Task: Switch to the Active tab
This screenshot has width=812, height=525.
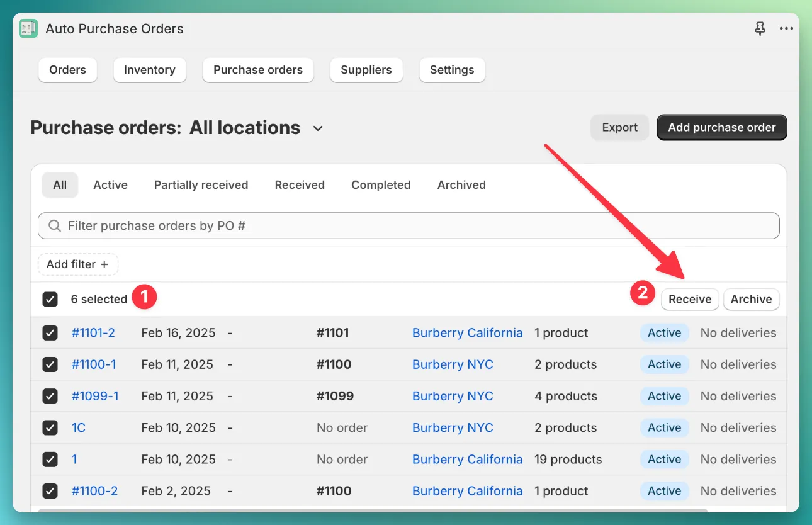Action: click(x=110, y=185)
